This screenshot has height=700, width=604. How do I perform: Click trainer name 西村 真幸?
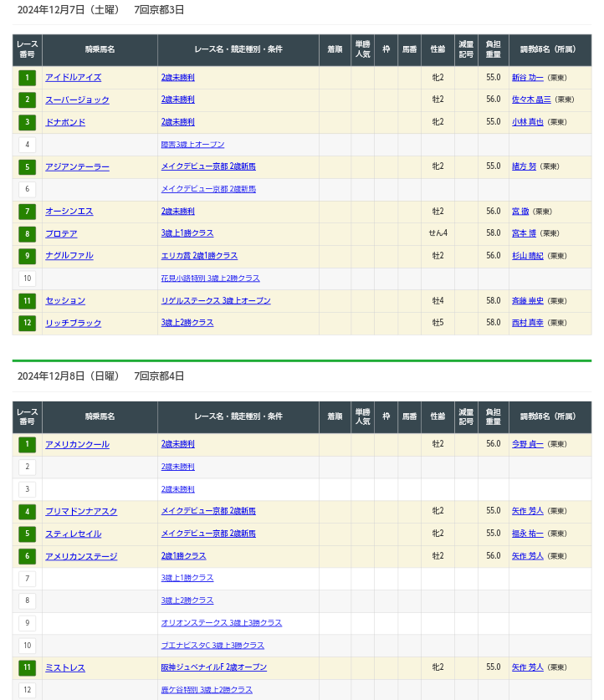pos(528,323)
